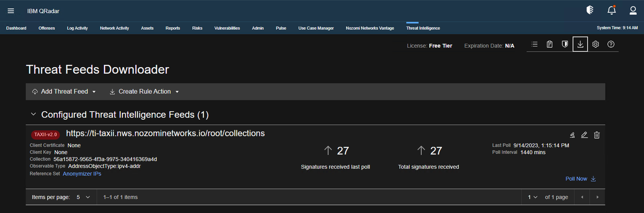Open the user profile icon
The width and height of the screenshot is (644, 213).
click(x=633, y=10)
